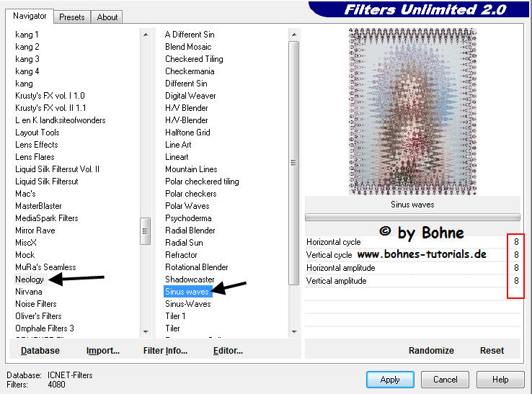Click the Apply button
Image resolution: width=532 pixels, height=394 pixels.
(x=389, y=380)
